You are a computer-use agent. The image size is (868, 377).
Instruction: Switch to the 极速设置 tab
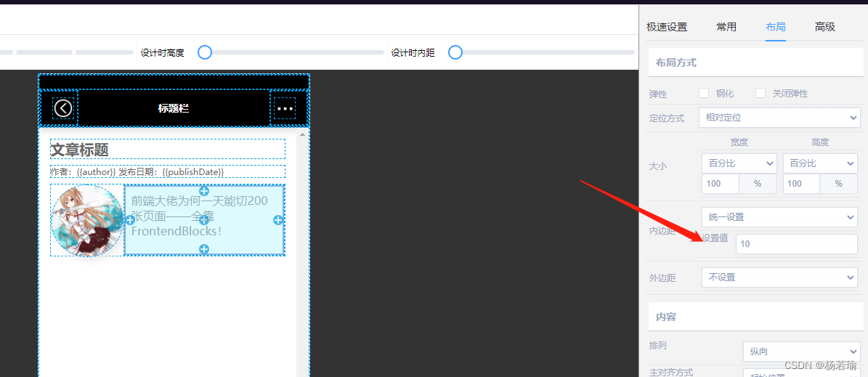point(667,27)
